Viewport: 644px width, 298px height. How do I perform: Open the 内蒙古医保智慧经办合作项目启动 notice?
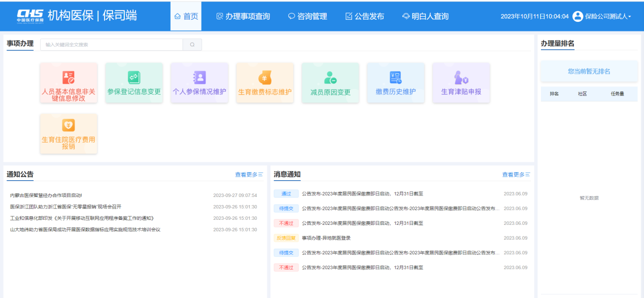click(46, 195)
